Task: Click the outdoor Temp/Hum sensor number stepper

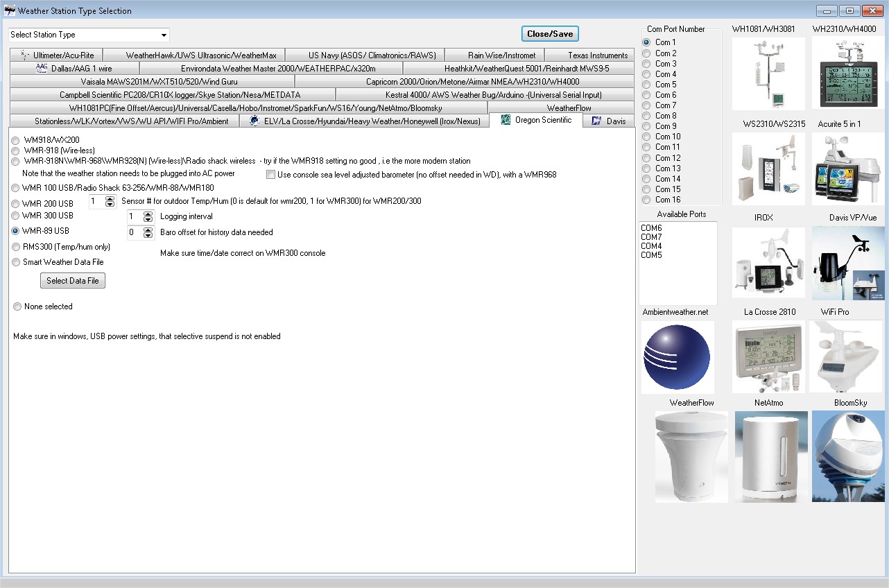Action: (x=110, y=202)
